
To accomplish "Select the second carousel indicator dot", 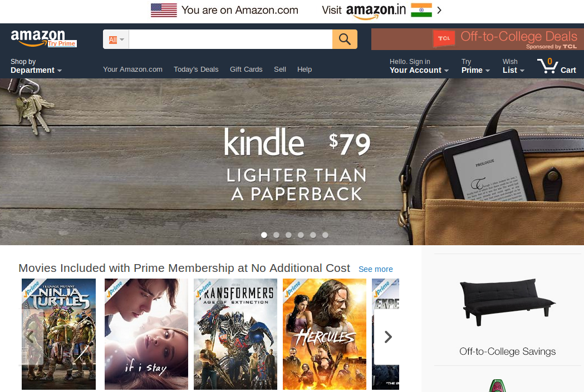I will 276,235.
